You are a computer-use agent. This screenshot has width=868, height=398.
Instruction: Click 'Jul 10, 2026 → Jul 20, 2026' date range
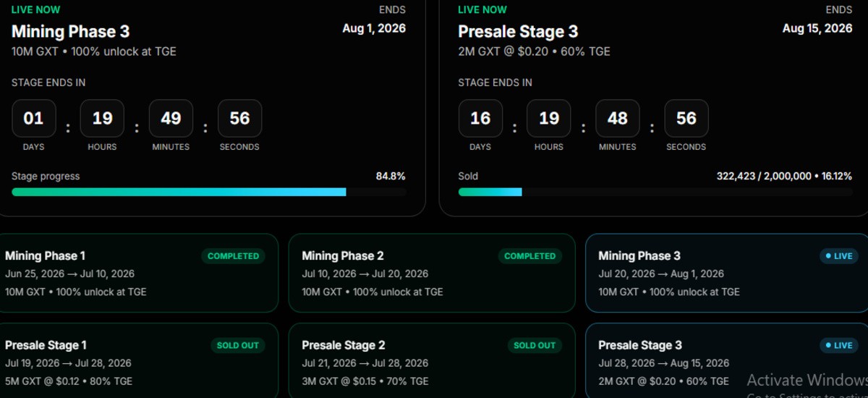click(x=365, y=274)
